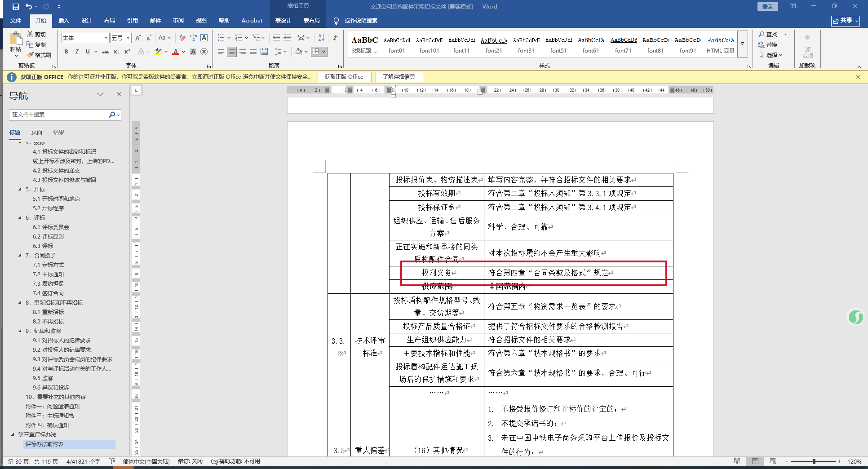Show paragraph marks with the pilcrow icon
Viewport: 868px width, 469px height.
coord(335,38)
